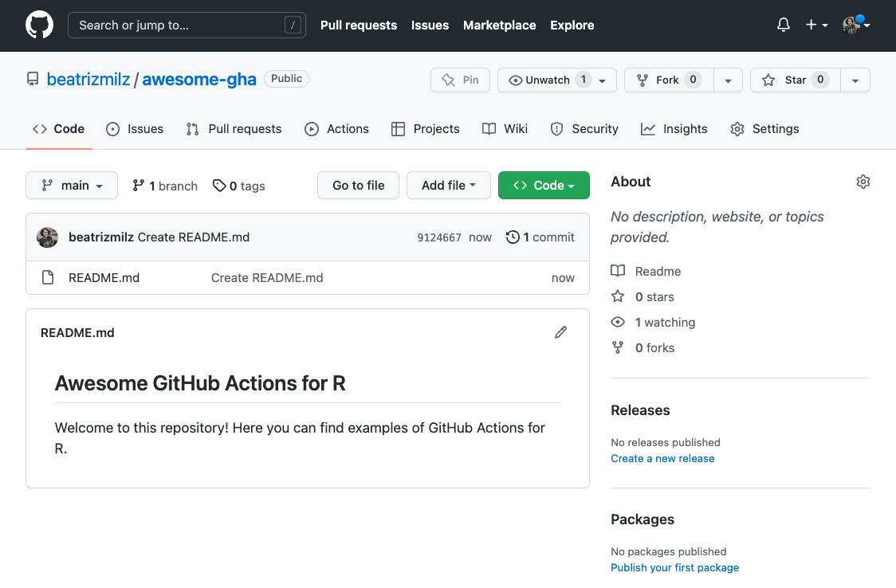Open About settings gear icon
Viewport: 896px width, 588px height.
863,182
